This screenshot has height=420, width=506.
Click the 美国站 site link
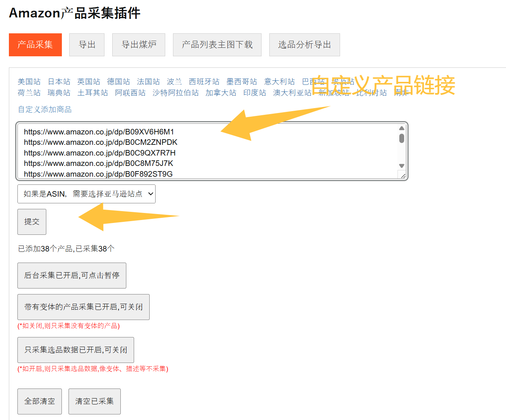[29, 81]
